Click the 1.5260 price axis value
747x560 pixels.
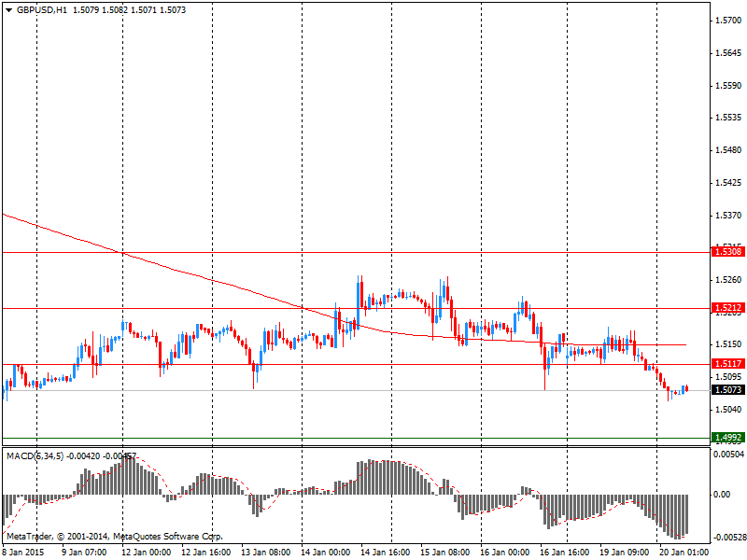point(729,279)
